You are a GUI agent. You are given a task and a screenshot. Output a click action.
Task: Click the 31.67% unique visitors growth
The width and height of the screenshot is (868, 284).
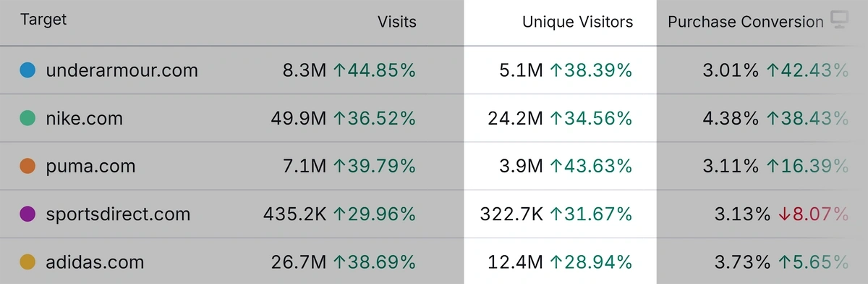[591, 214]
